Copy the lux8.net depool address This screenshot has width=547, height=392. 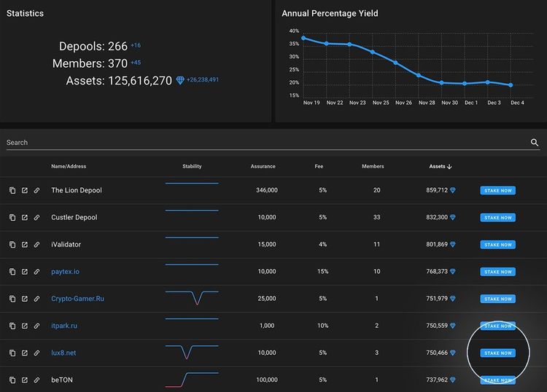[x=12, y=353]
